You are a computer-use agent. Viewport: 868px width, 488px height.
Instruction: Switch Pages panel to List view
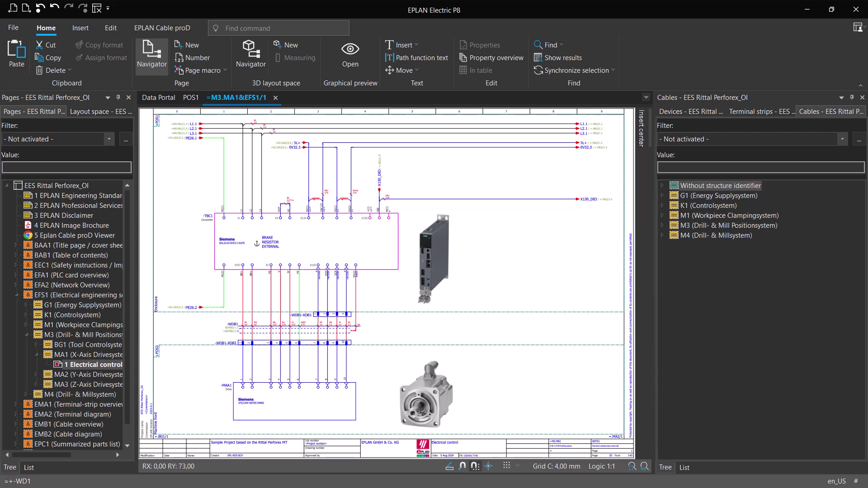tap(29, 467)
